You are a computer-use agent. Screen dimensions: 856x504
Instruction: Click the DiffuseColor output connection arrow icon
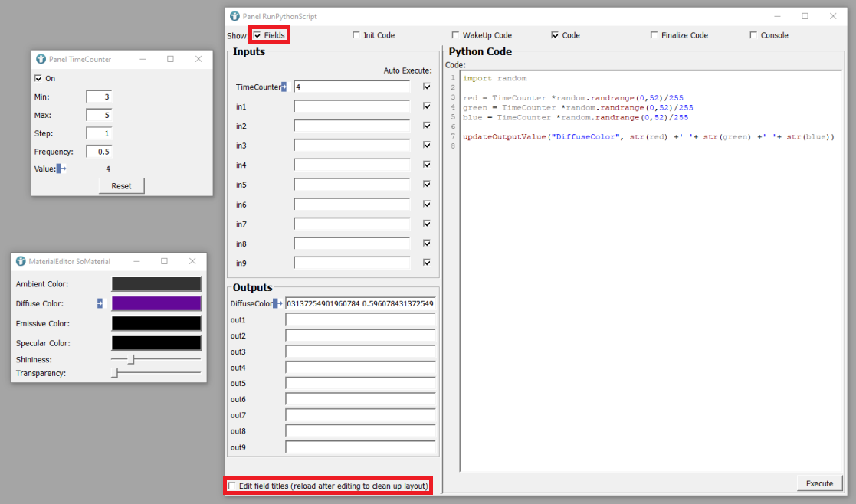277,303
